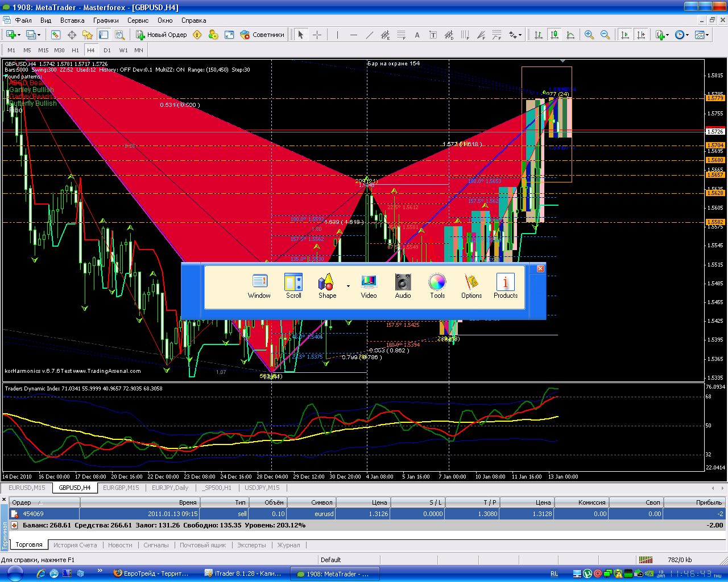Click the MetaEditor yellow diamond icon
This screenshot has width=728, height=582.
(197, 35)
